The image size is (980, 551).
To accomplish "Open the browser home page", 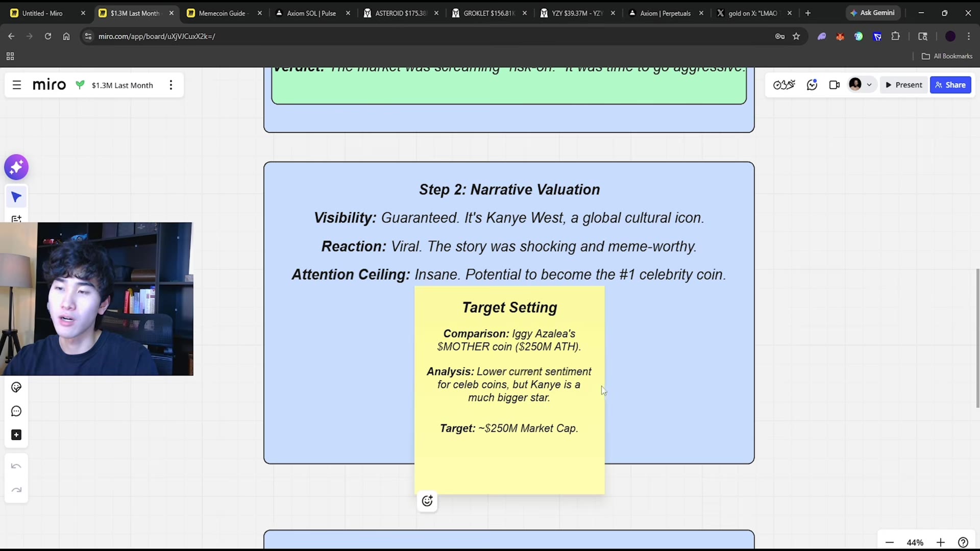I will click(x=66, y=36).
